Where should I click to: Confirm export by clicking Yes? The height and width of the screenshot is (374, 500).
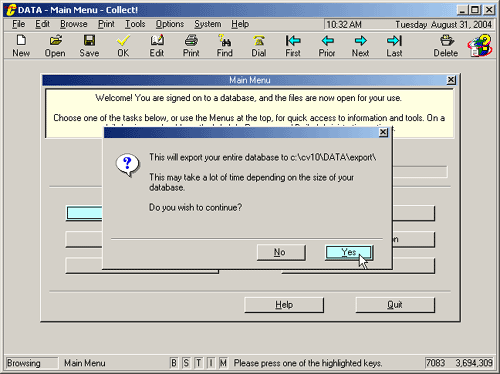tap(349, 252)
